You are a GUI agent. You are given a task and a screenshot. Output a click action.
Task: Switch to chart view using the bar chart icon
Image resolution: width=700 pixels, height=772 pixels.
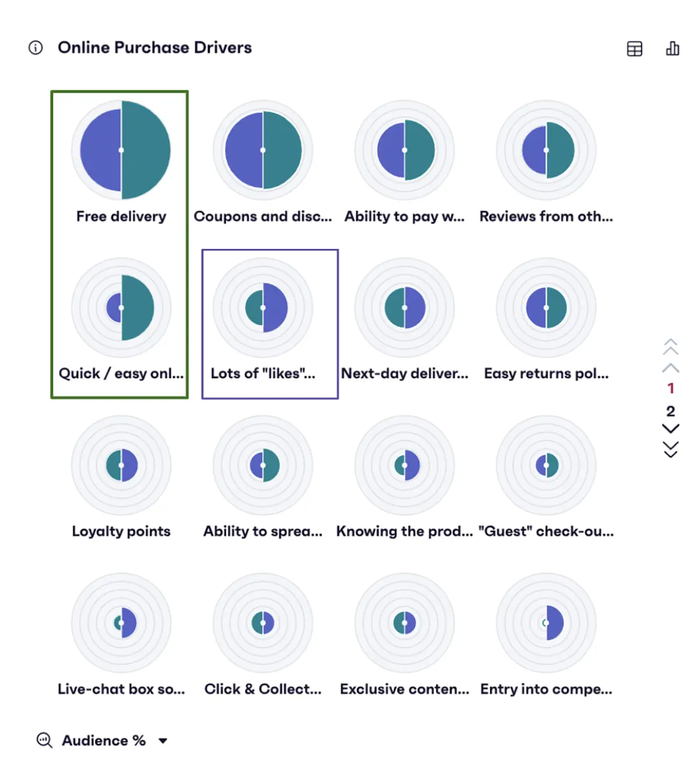click(672, 49)
